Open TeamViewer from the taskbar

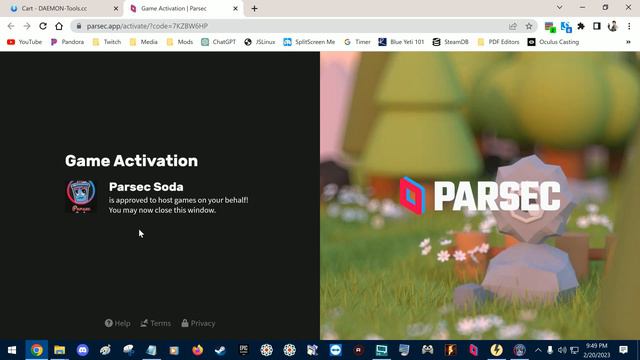pos(336,350)
